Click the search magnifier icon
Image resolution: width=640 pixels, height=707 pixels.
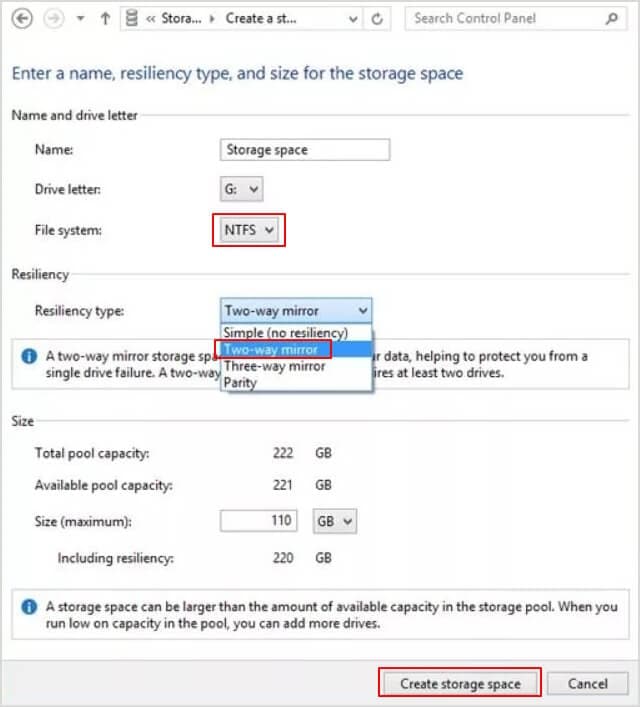(612, 18)
